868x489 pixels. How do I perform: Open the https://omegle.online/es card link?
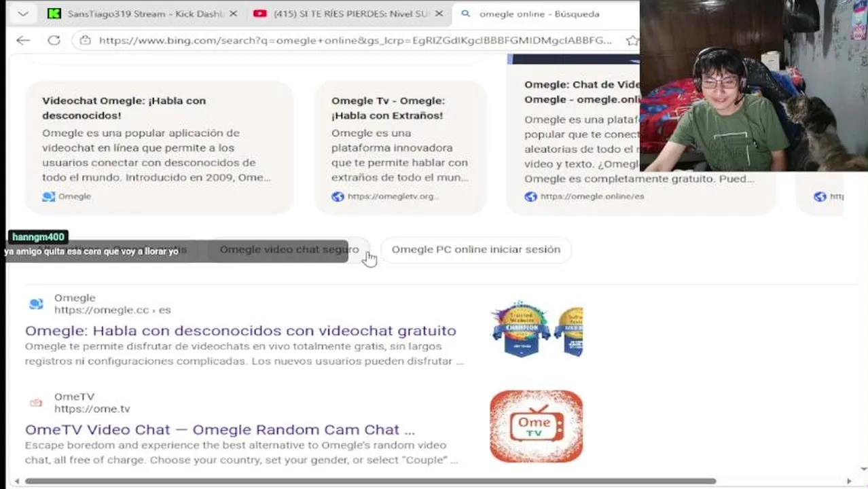pyautogui.click(x=592, y=196)
